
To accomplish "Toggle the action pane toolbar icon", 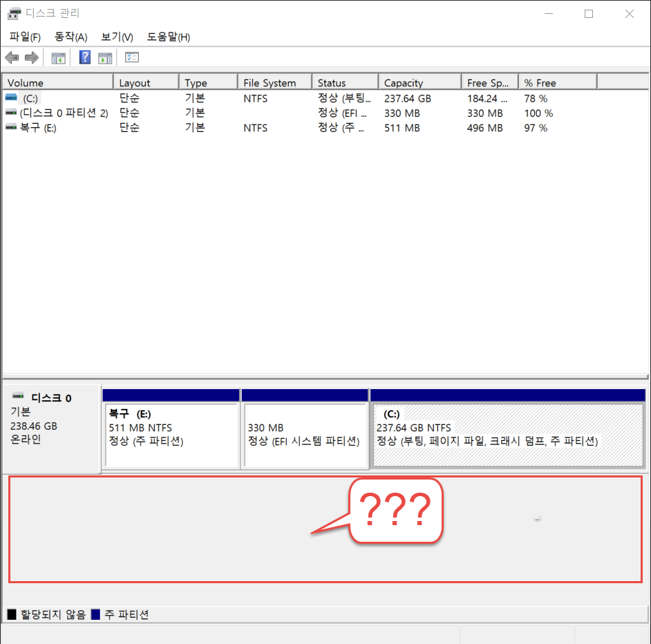I will click(x=105, y=58).
